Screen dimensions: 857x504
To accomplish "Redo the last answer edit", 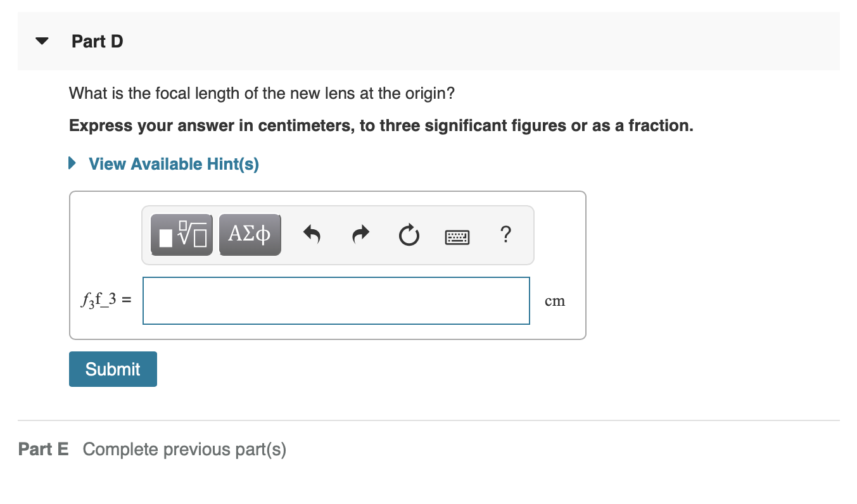I will pyautogui.click(x=360, y=235).
